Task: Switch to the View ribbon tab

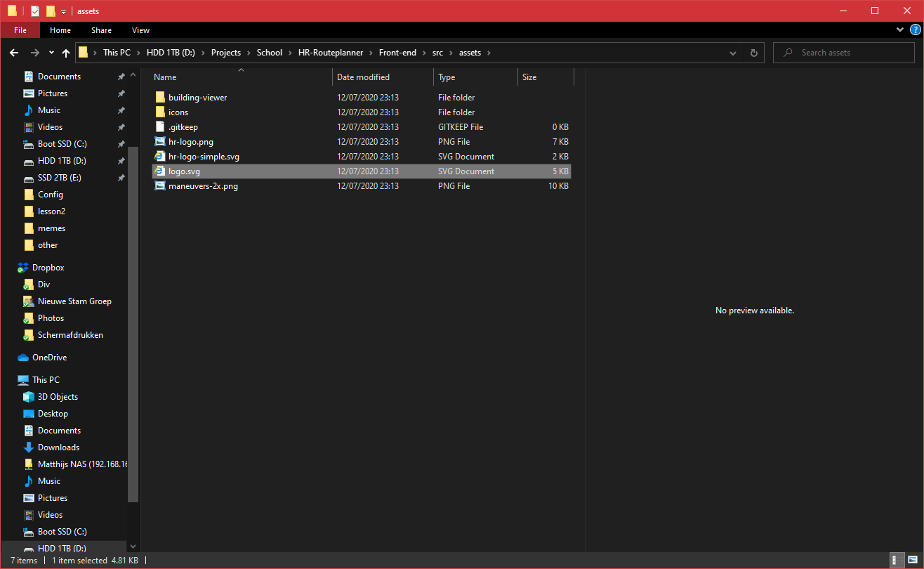Action: click(x=140, y=30)
